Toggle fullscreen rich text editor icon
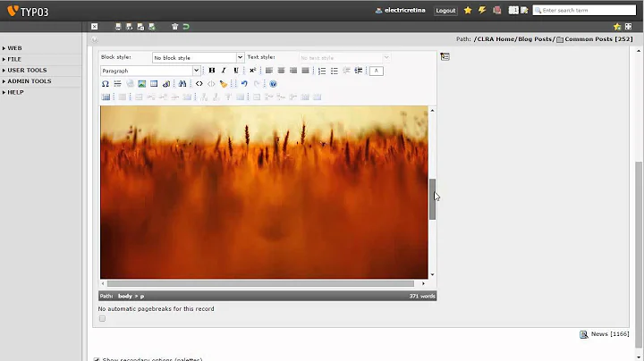The height and width of the screenshot is (361, 644). coord(445,56)
